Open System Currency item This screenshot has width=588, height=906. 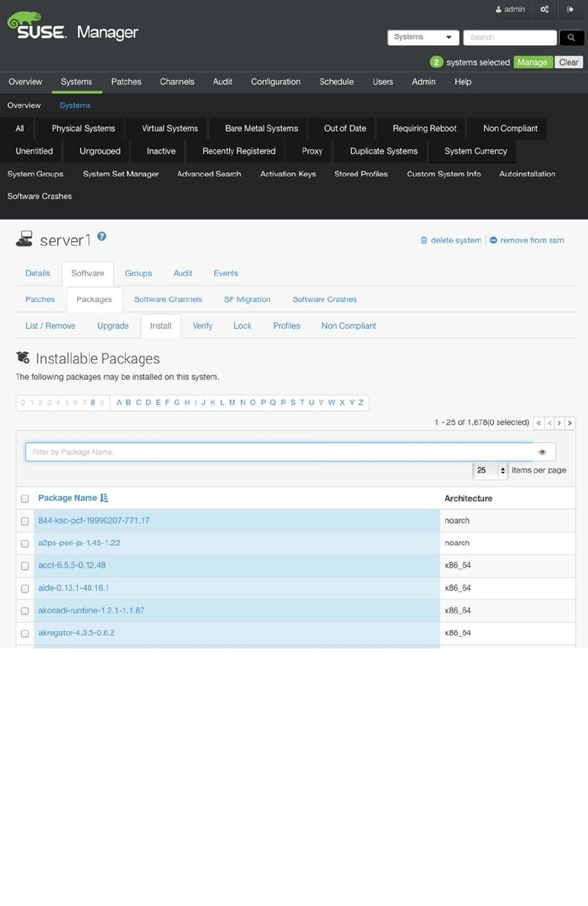pos(476,151)
